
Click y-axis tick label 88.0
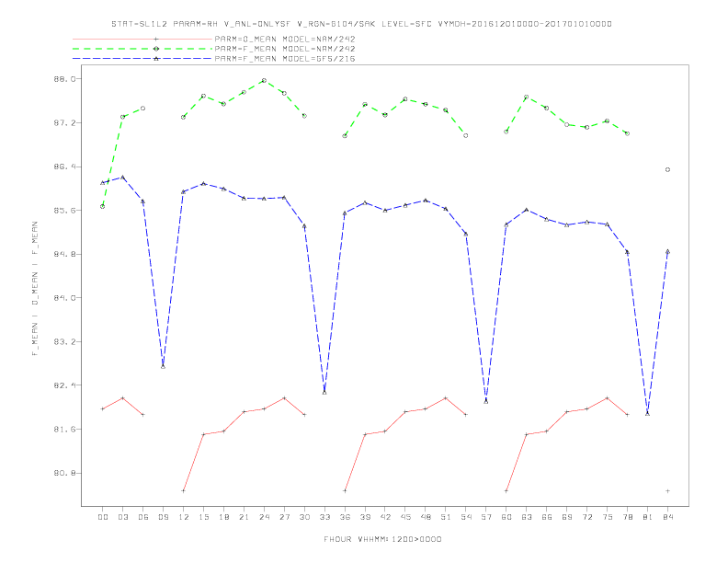[64, 79]
